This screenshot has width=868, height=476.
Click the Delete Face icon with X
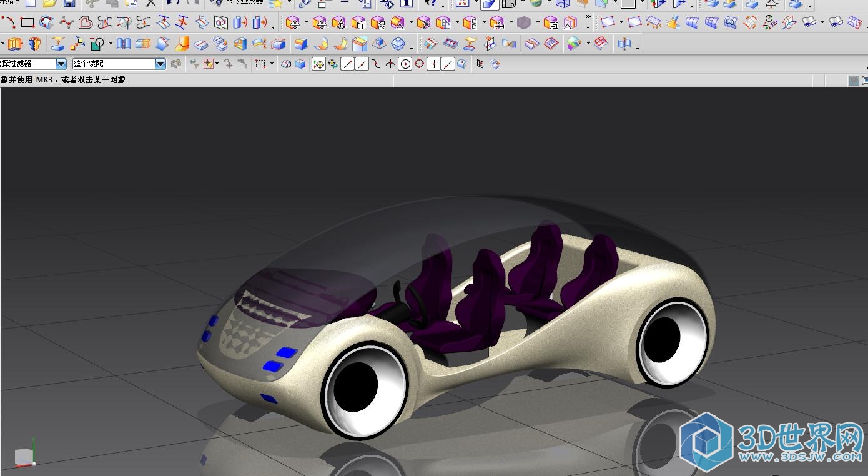424,23
